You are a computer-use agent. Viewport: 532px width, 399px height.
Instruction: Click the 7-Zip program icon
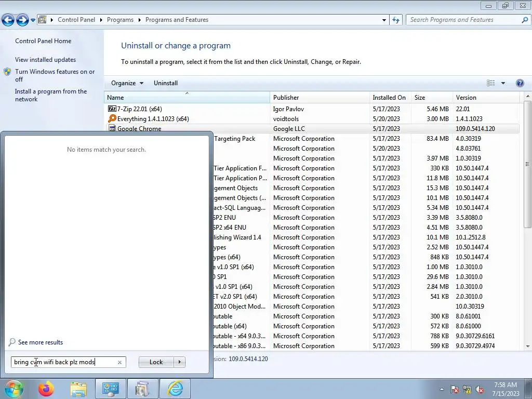(x=112, y=109)
